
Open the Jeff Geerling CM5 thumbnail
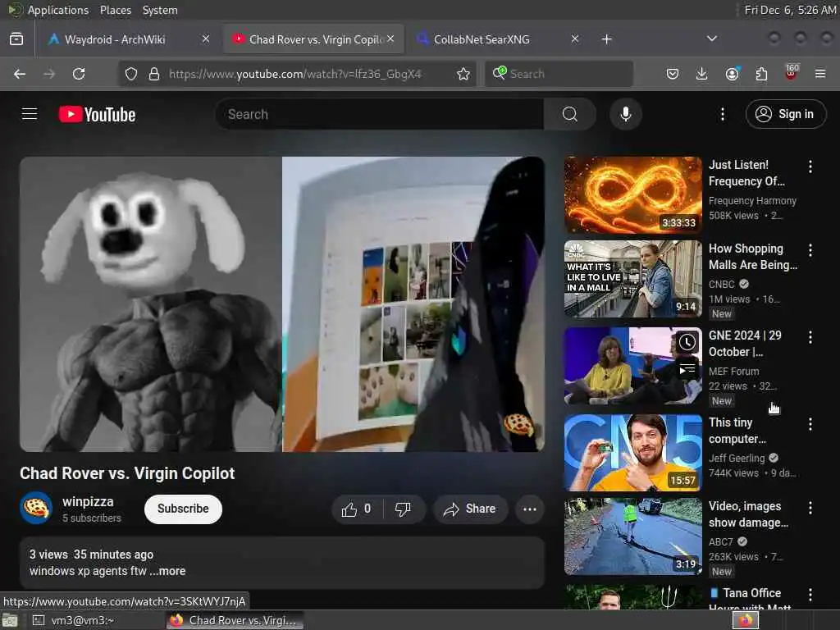632,453
